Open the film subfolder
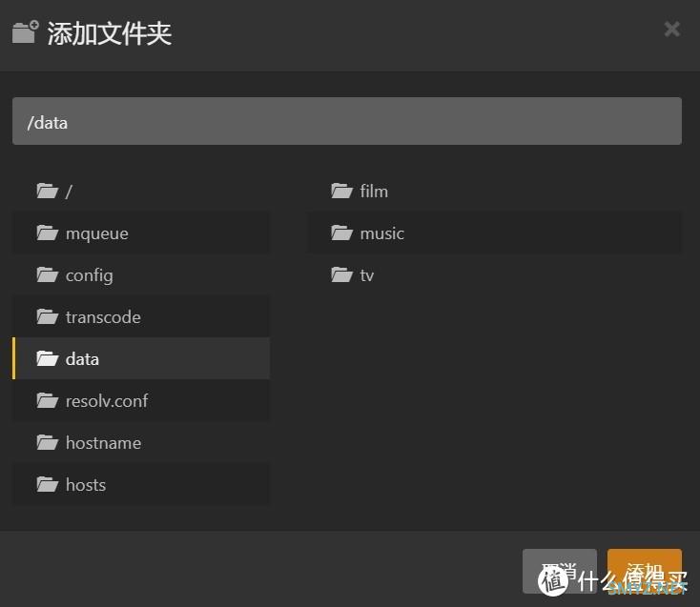Image resolution: width=700 pixels, height=607 pixels. coord(374,192)
